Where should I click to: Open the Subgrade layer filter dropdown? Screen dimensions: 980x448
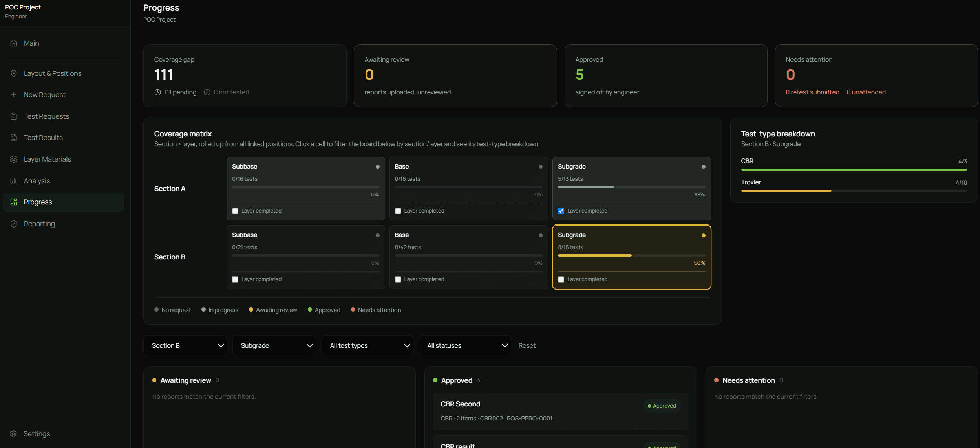point(274,346)
